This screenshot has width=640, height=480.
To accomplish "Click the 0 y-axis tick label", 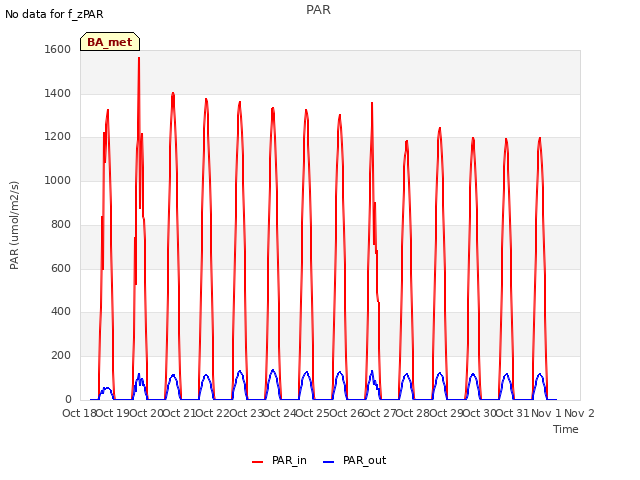I will [x=68, y=399].
